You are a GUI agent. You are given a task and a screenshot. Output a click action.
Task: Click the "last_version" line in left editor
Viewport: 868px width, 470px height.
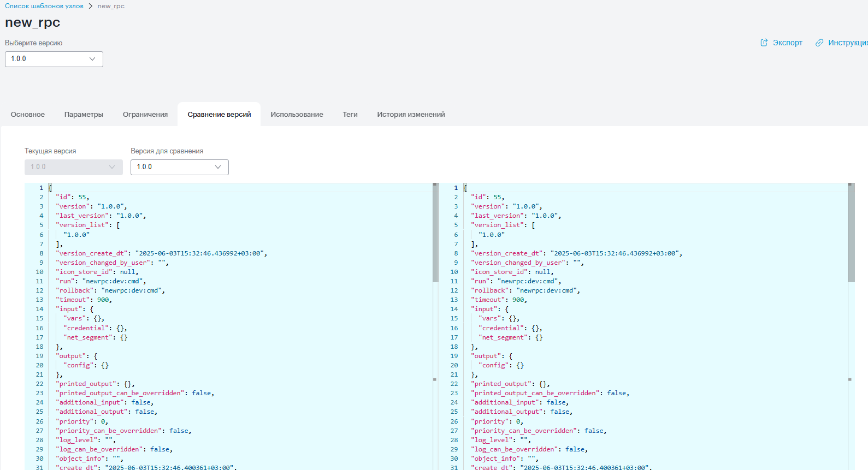[x=101, y=216]
